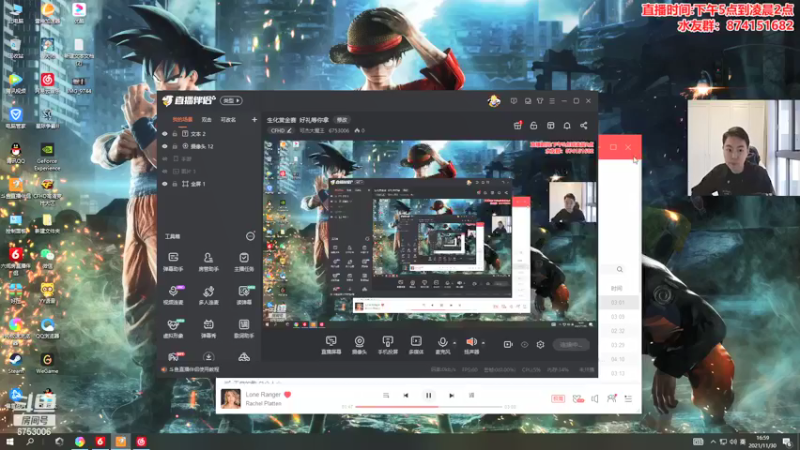This screenshot has height=450, width=800.
Task: Open the 弹幕秀 tool
Action: (x=208, y=328)
